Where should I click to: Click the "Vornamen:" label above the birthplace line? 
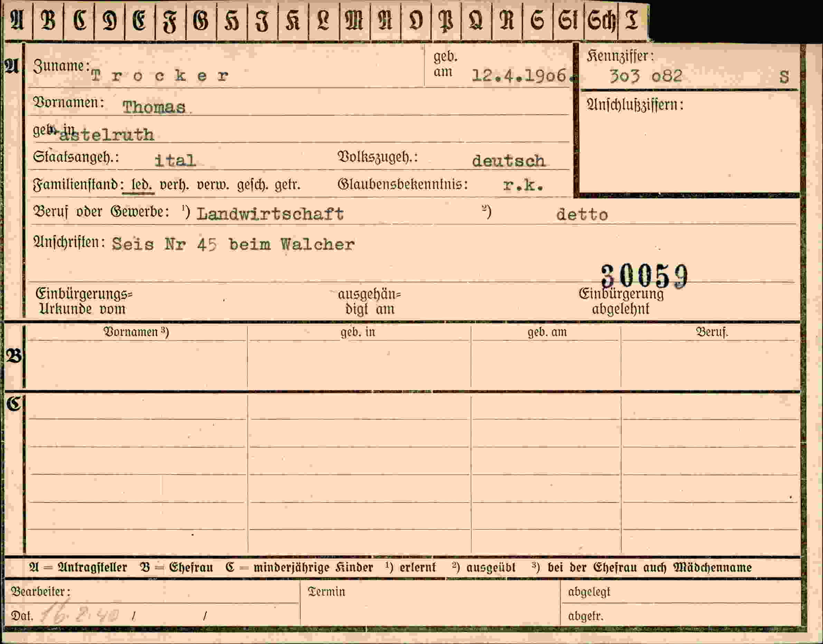coord(69,102)
